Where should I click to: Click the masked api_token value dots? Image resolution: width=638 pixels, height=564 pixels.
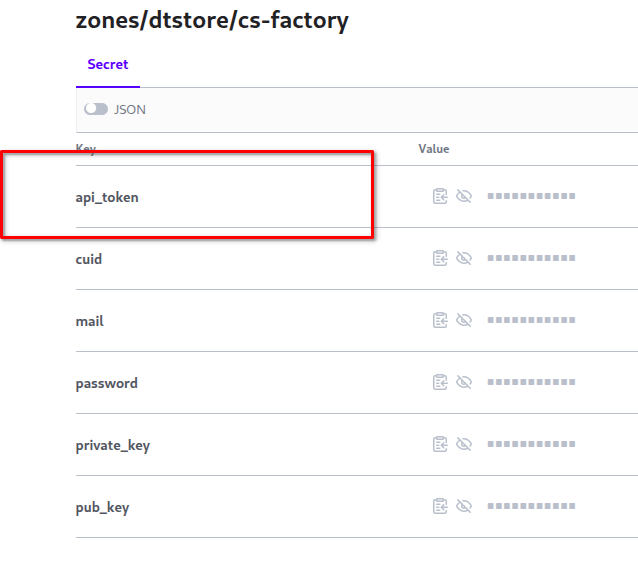[531, 196]
